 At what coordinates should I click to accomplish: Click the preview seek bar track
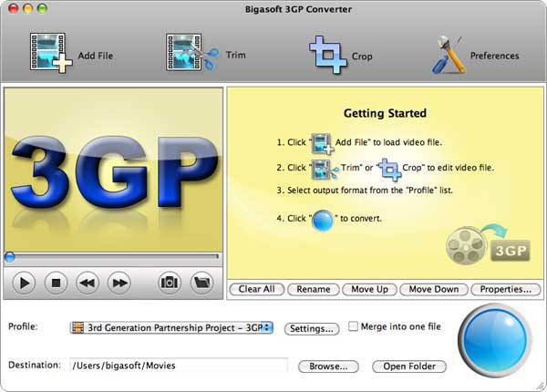pyautogui.click(x=113, y=257)
